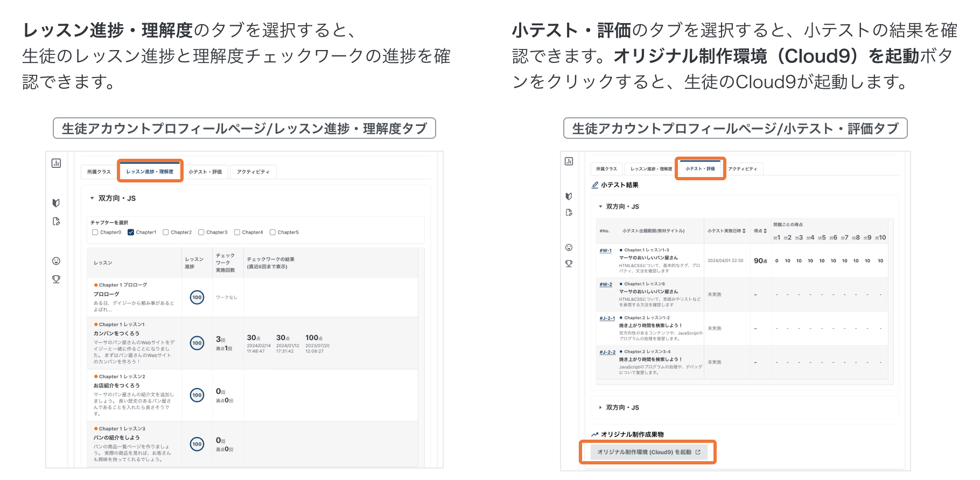
Task: Open the highlighted 小テスト・評価 tab
Action: click(x=700, y=169)
